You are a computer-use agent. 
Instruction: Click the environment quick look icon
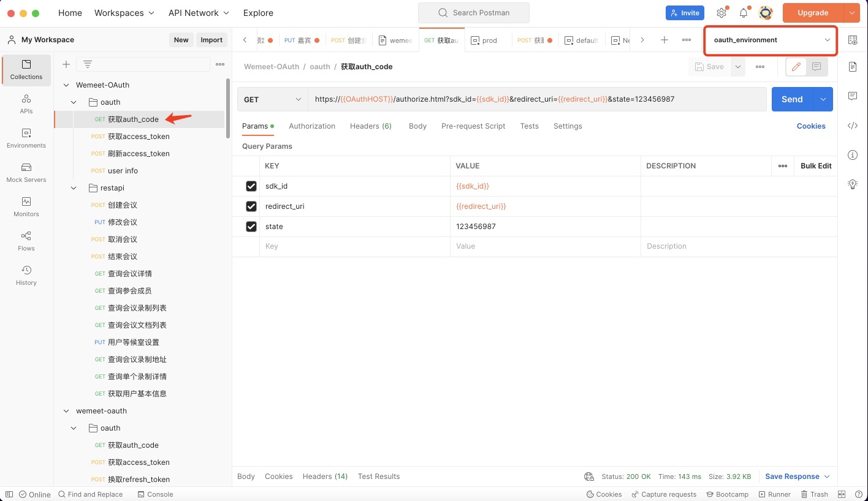point(853,40)
